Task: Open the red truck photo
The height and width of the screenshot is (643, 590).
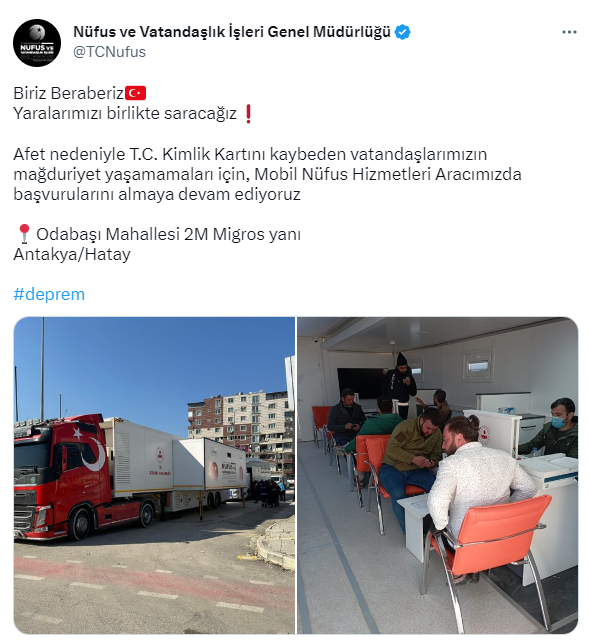Action: point(154,475)
